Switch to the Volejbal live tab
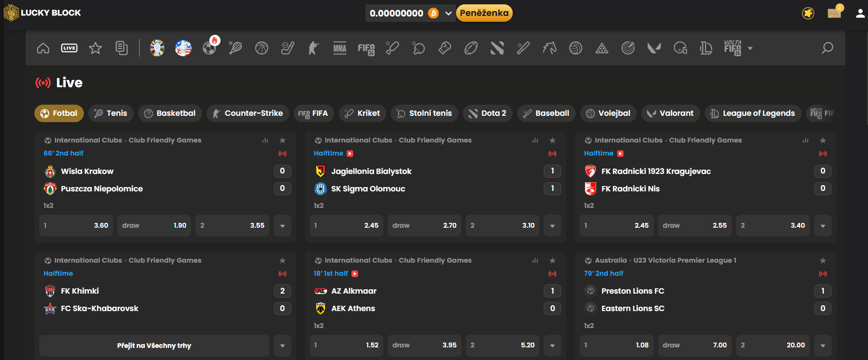The width and height of the screenshot is (868, 360). tap(608, 113)
